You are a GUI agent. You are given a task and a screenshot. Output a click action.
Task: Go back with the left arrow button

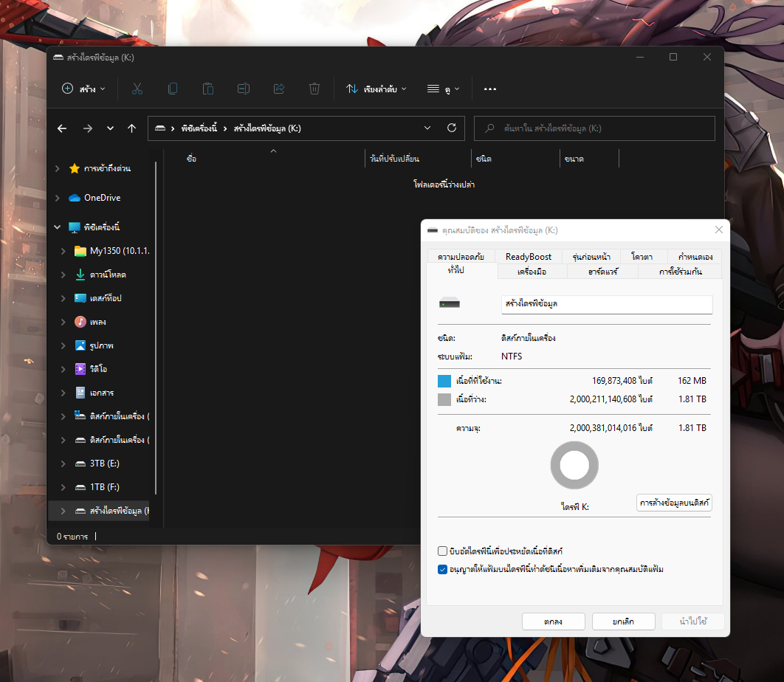(62, 128)
